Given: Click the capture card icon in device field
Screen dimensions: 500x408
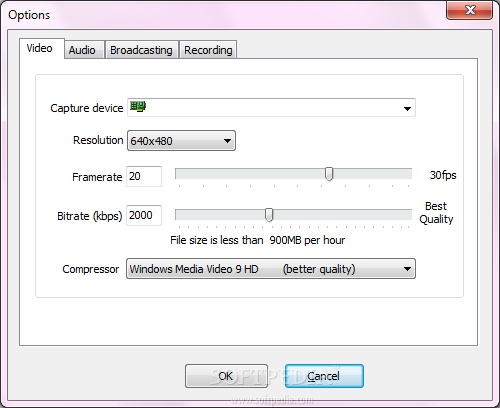Looking at the screenshot, I should click(x=138, y=107).
